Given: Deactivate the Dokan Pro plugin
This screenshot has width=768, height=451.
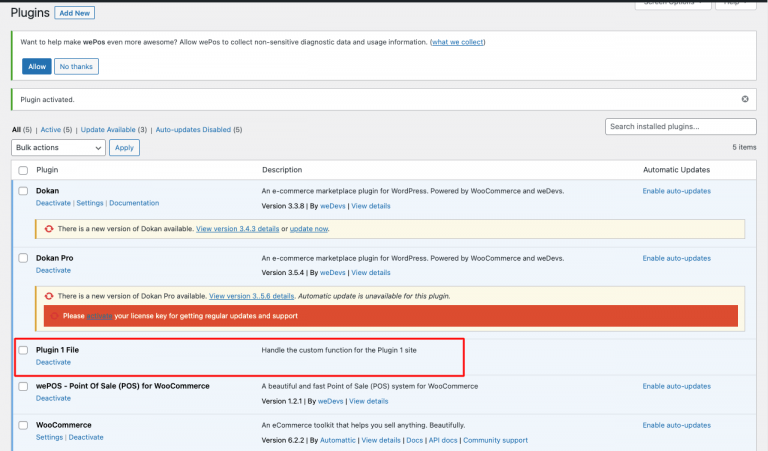Looking at the screenshot, I should pos(53,270).
